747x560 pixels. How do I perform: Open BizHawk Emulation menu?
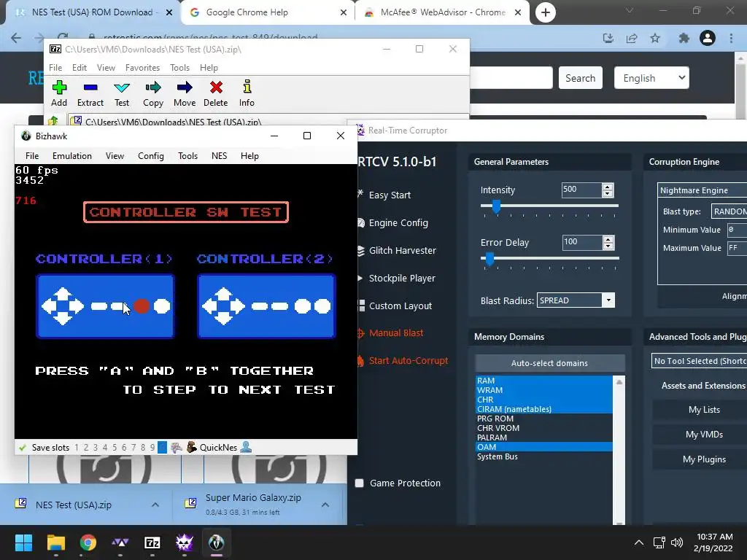point(72,156)
